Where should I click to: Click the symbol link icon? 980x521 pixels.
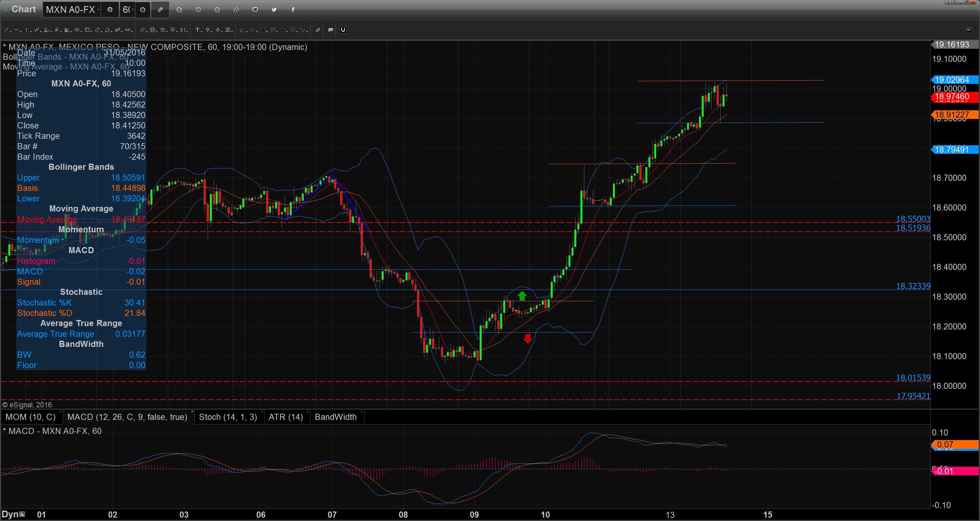(236, 10)
